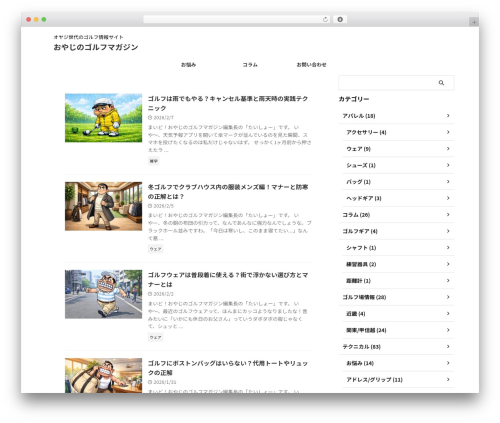The width and height of the screenshot is (500, 423).
Task: Open コラム in the top navigation
Action: pos(250,65)
